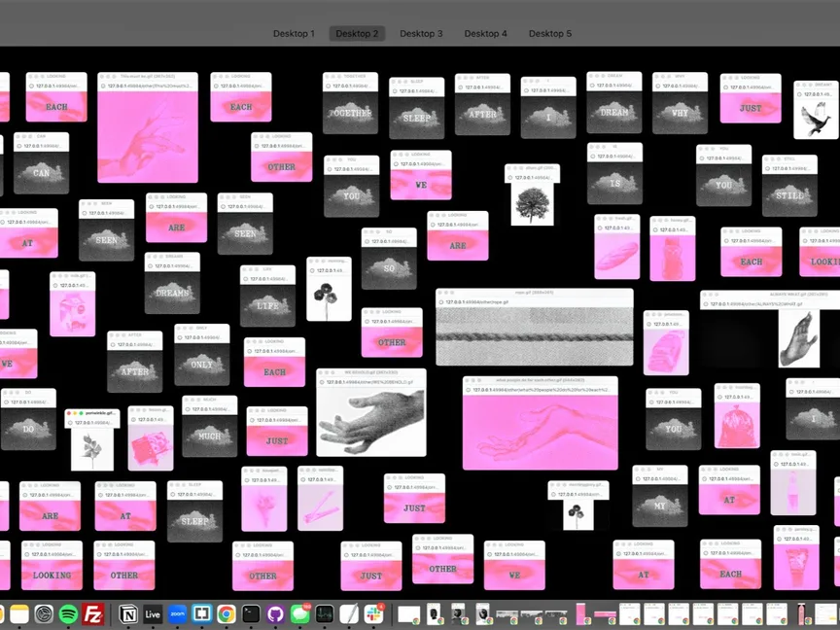840x630 pixels.
Task: Open Terminal from the dock
Action: pos(251,613)
